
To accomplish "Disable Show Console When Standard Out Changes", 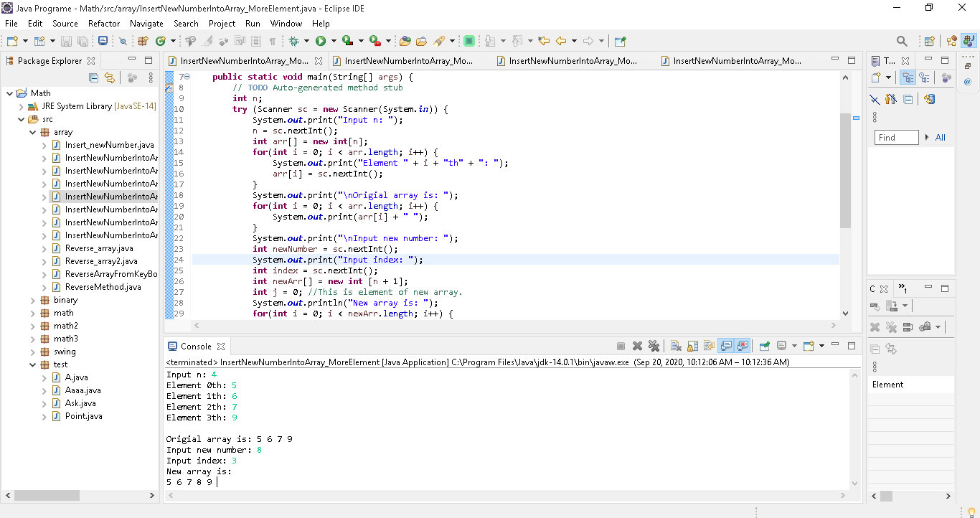I will tap(726, 345).
